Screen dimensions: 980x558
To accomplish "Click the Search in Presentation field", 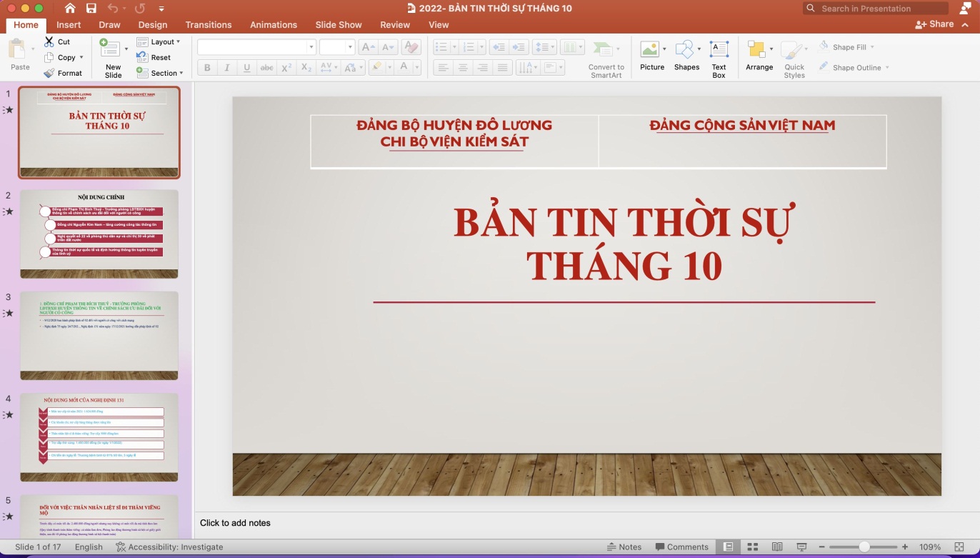I will pyautogui.click(x=875, y=9).
